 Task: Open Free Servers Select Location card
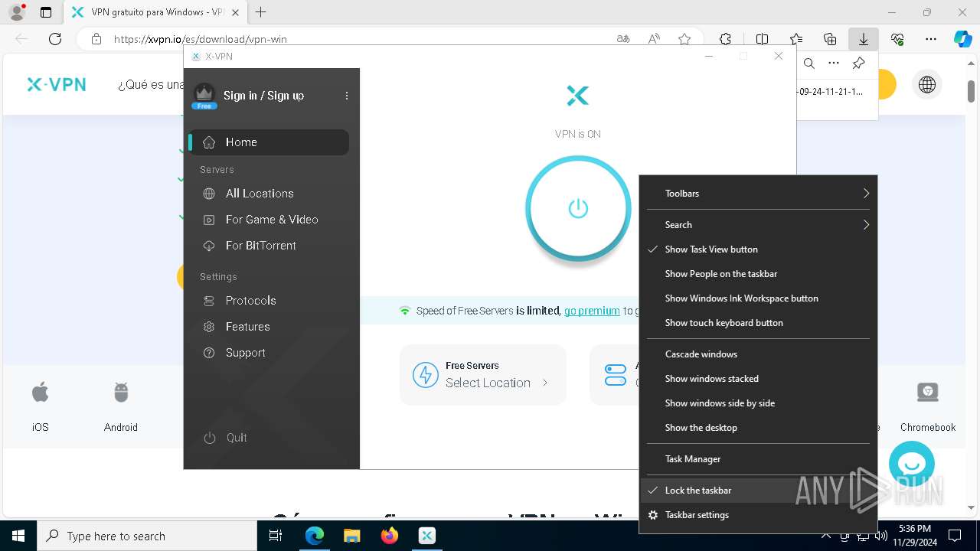coord(482,375)
